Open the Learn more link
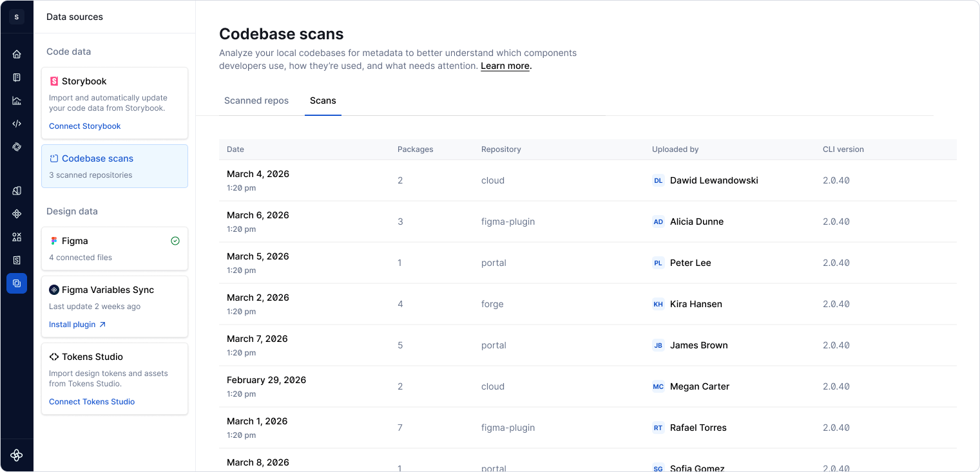The image size is (980, 472). pos(505,66)
